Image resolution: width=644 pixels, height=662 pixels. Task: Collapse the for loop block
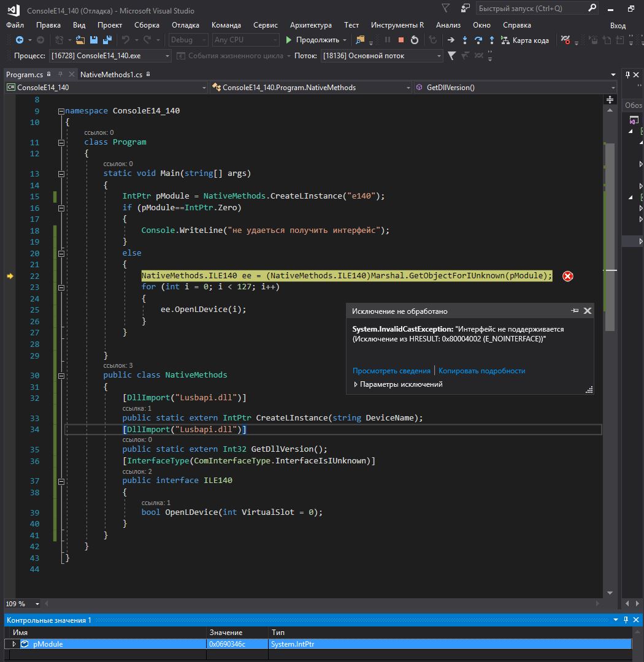click(x=61, y=287)
